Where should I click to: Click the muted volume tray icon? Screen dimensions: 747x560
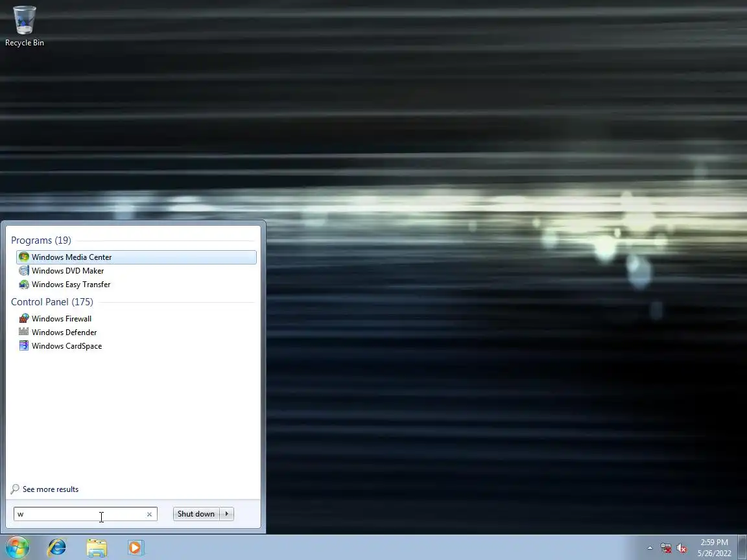[x=682, y=548]
